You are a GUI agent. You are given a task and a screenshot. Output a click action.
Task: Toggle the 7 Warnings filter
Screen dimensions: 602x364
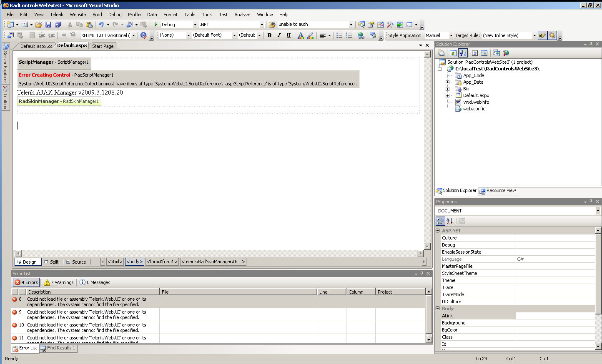click(59, 282)
